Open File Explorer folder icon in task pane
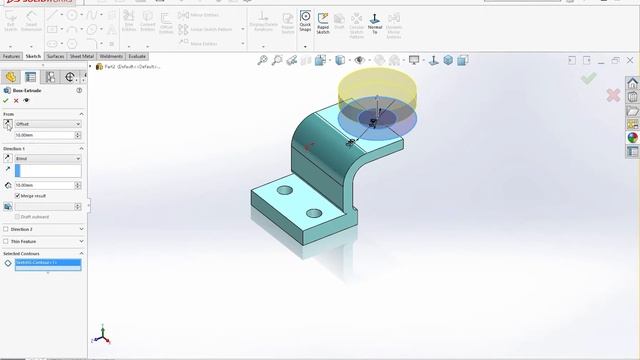The image size is (640, 360). pyautogui.click(x=632, y=111)
